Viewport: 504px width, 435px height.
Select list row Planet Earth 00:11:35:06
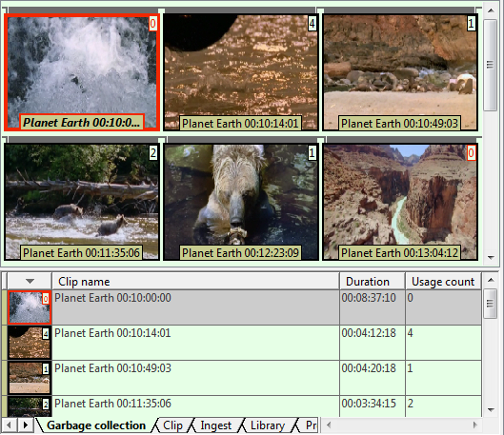click(x=241, y=406)
